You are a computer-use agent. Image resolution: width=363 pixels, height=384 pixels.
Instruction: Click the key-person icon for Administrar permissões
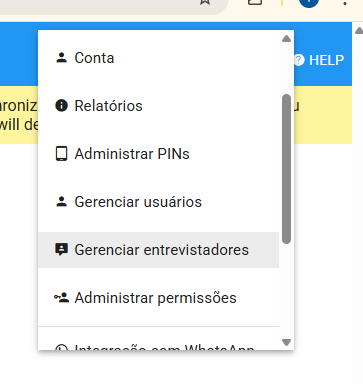61,298
